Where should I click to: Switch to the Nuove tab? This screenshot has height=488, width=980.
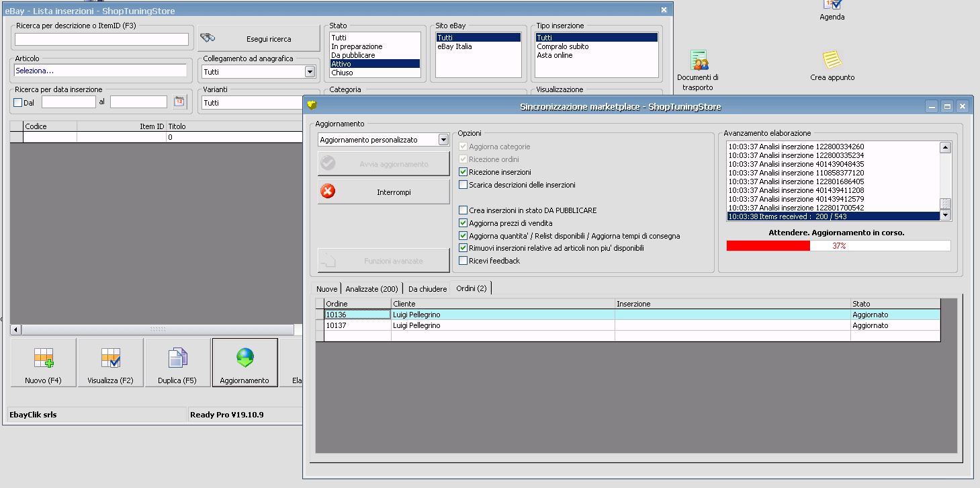click(x=326, y=289)
